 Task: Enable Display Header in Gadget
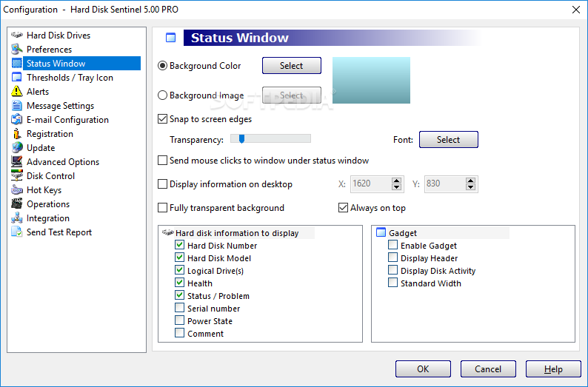coord(392,258)
